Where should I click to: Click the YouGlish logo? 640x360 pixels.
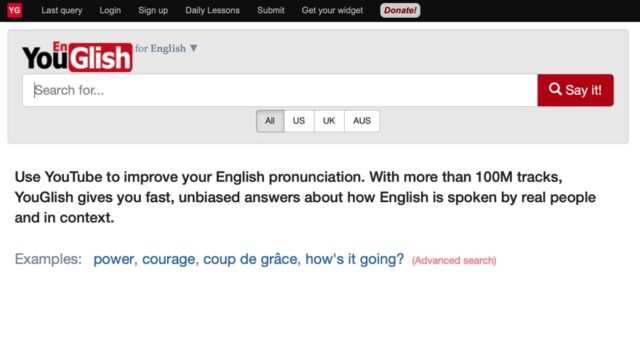click(77, 57)
